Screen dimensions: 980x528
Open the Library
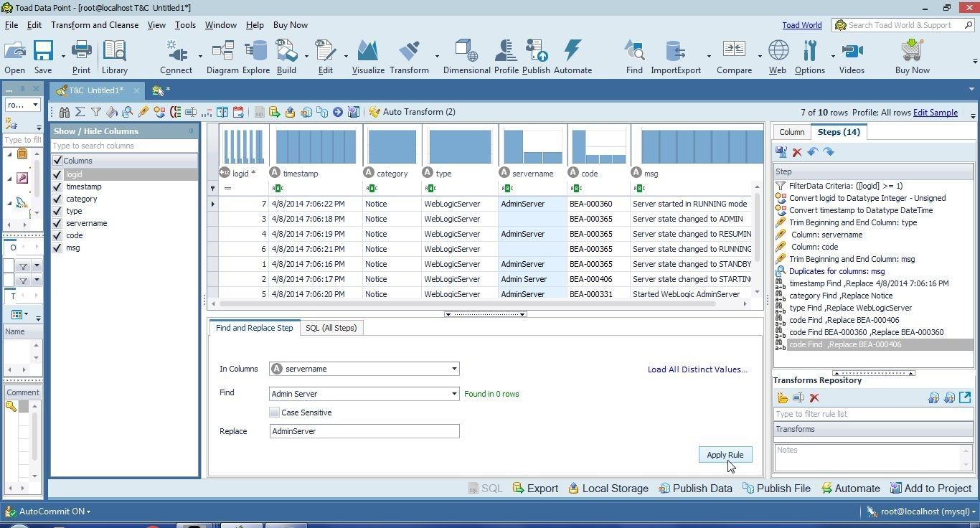pyautogui.click(x=114, y=57)
